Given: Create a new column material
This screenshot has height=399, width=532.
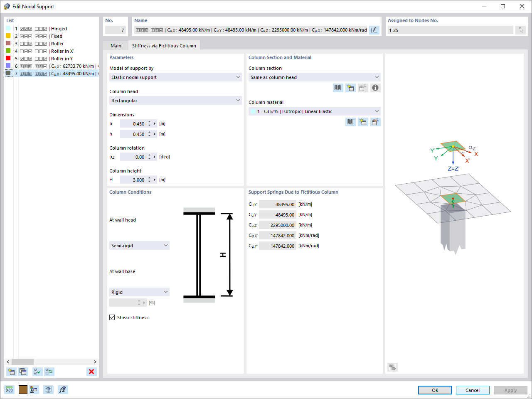Looking at the screenshot, I should point(363,122).
